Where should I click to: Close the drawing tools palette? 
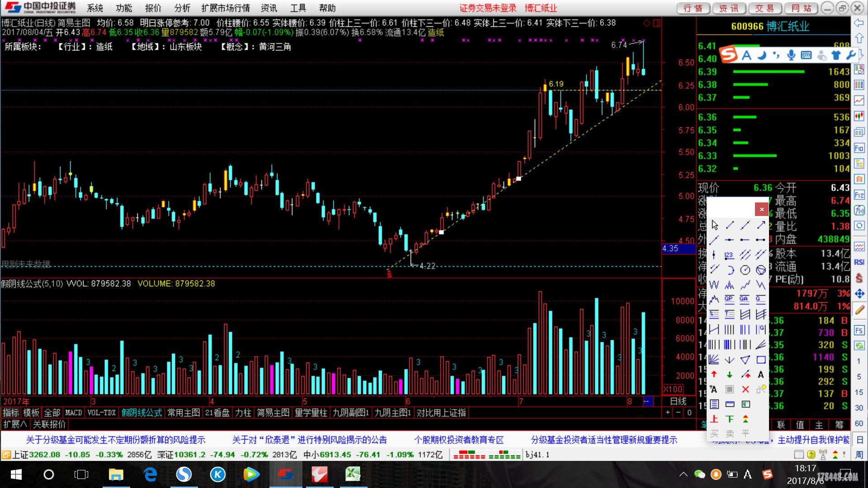click(761, 209)
